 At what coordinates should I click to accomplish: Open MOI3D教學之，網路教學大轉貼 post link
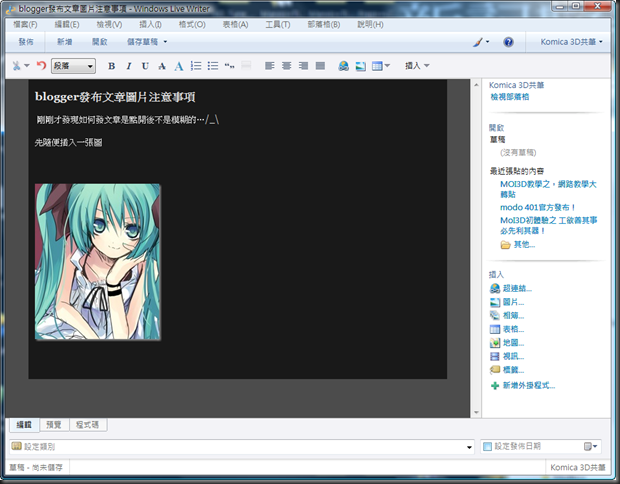coord(548,189)
